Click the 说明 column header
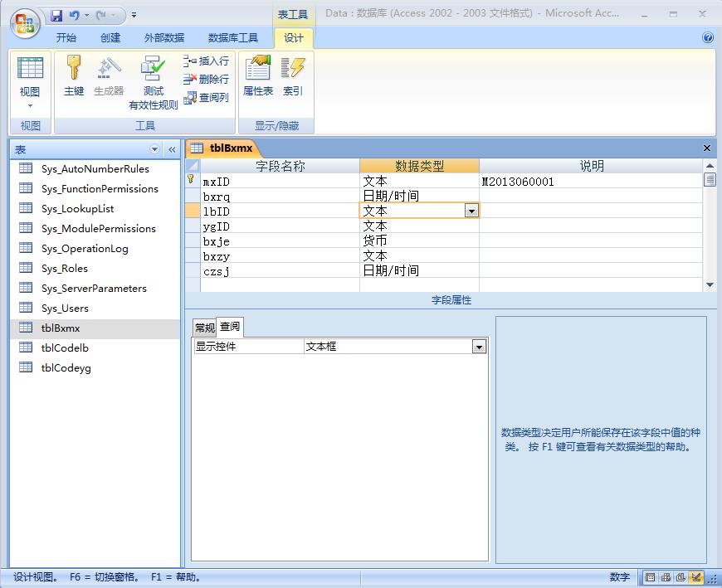The image size is (722, 588). pyautogui.click(x=591, y=166)
